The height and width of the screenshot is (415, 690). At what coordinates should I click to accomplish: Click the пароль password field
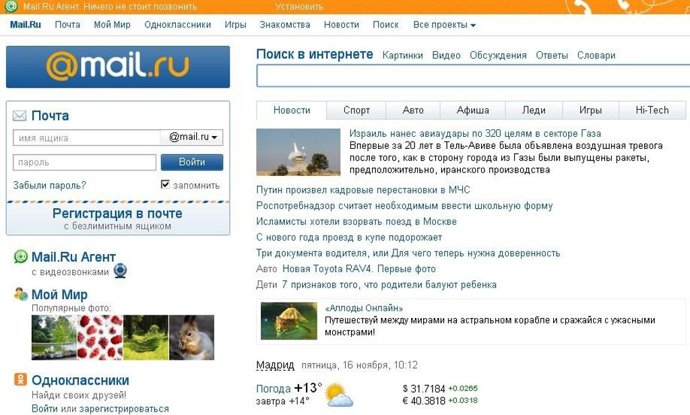[84, 162]
